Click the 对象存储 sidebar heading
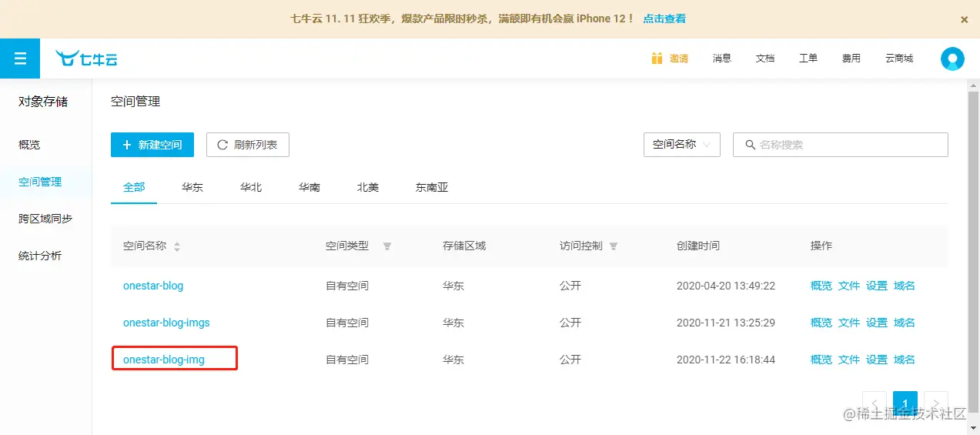The image size is (980, 435). (43, 102)
